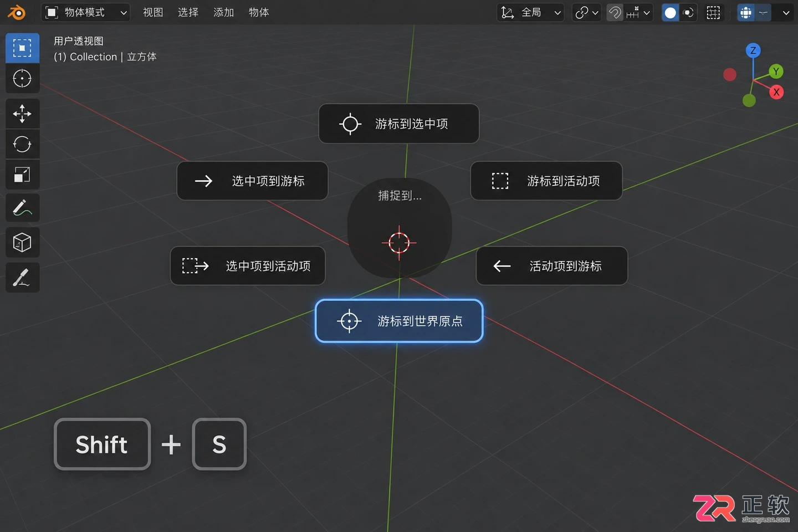Image resolution: width=798 pixels, height=532 pixels.
Task: Select the Move tool
Action: [22, 114]
